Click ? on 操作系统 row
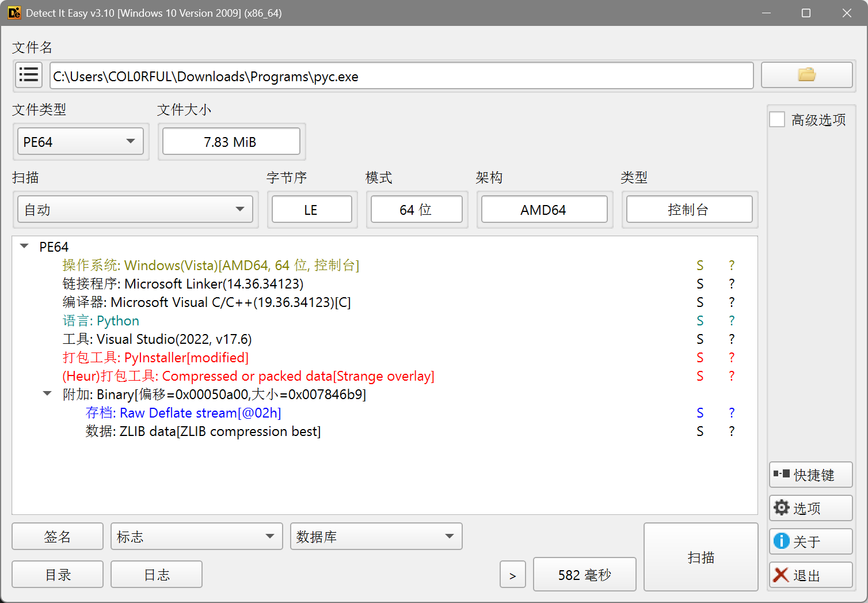This screenshot has height=603, width=868. click(x=732, y=266)
